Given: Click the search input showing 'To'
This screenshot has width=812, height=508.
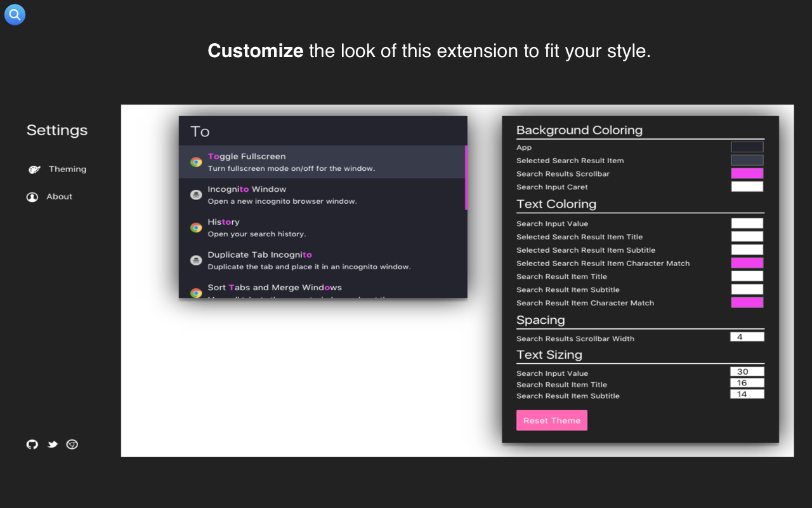Looking at the screenshot, I should (x=323, y=131).
